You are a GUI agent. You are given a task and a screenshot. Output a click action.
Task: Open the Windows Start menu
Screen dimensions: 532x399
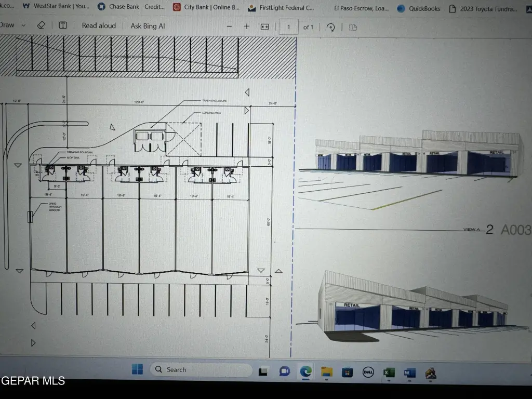[x=137, y=369]
